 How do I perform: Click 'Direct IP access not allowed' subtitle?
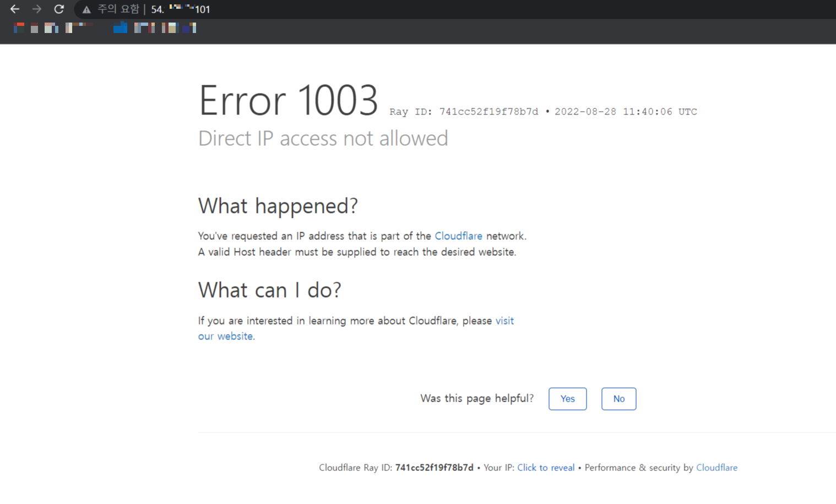(323, 138)
